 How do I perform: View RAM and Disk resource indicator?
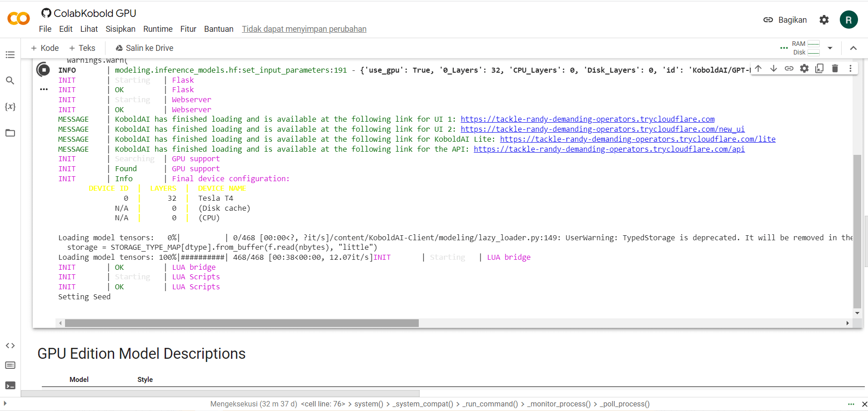coord(805,48)
